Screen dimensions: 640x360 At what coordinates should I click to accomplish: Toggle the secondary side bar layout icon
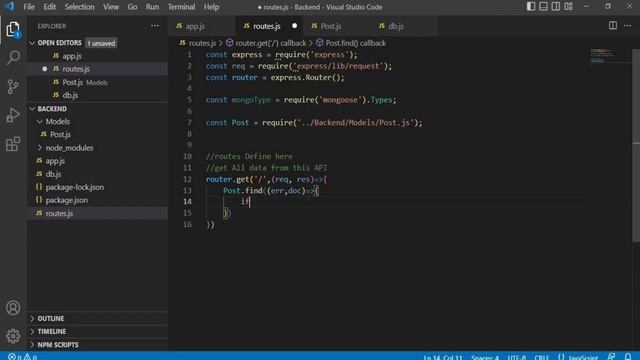point(556,6)
